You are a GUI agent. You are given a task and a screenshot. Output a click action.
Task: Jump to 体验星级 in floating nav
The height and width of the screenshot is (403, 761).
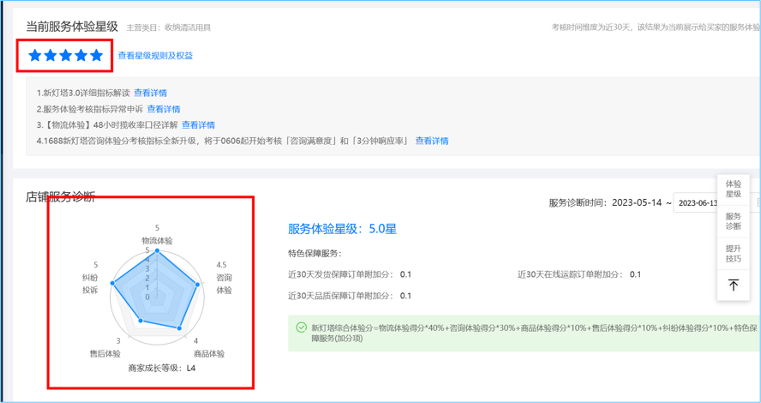[x=733, y=188]
